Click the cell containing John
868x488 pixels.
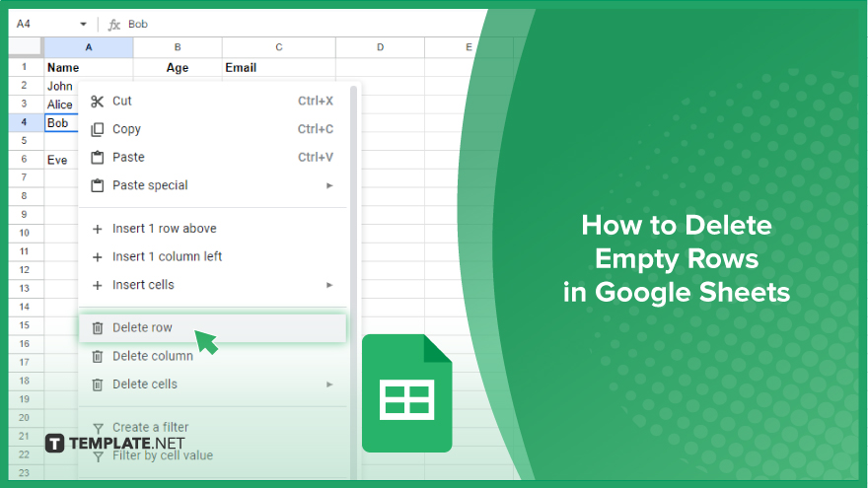pyautogui.click(x=61, y=86)
